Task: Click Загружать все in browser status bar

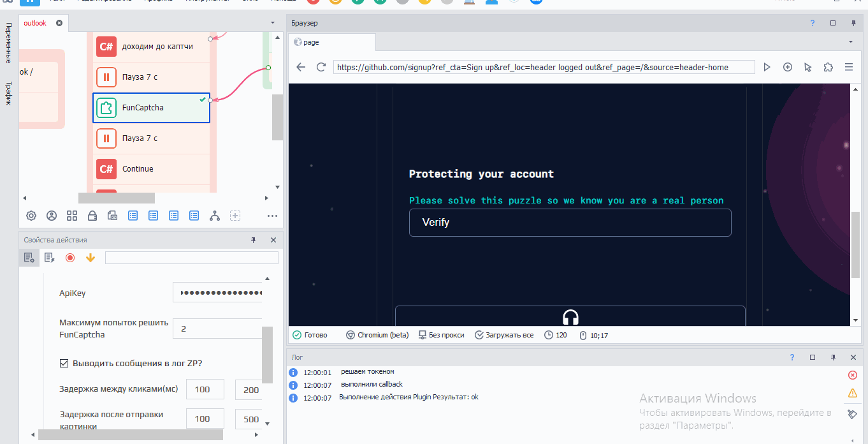Action: click(504, 335)
